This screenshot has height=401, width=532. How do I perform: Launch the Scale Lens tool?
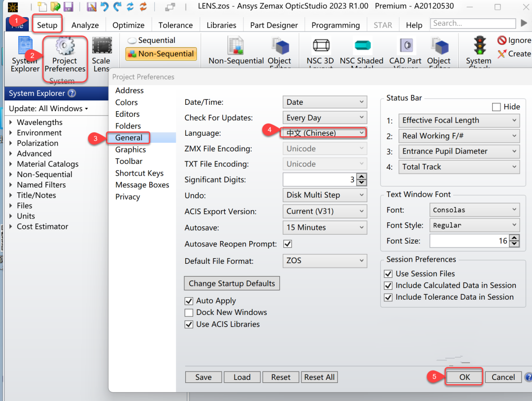(101, 55)
